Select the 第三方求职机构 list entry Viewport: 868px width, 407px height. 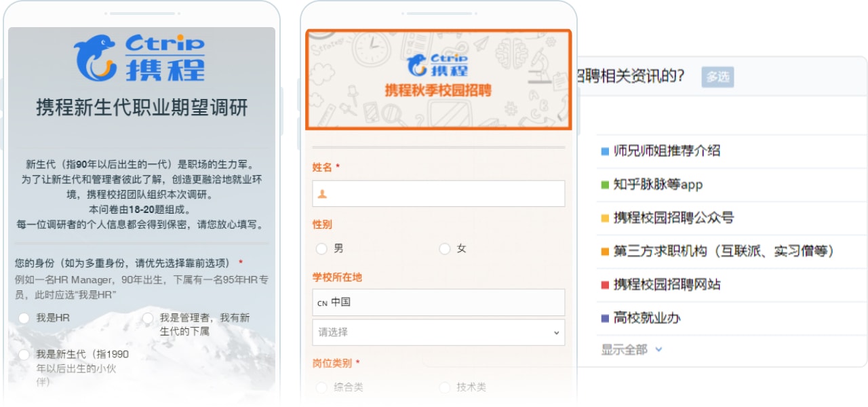(732, 251)
